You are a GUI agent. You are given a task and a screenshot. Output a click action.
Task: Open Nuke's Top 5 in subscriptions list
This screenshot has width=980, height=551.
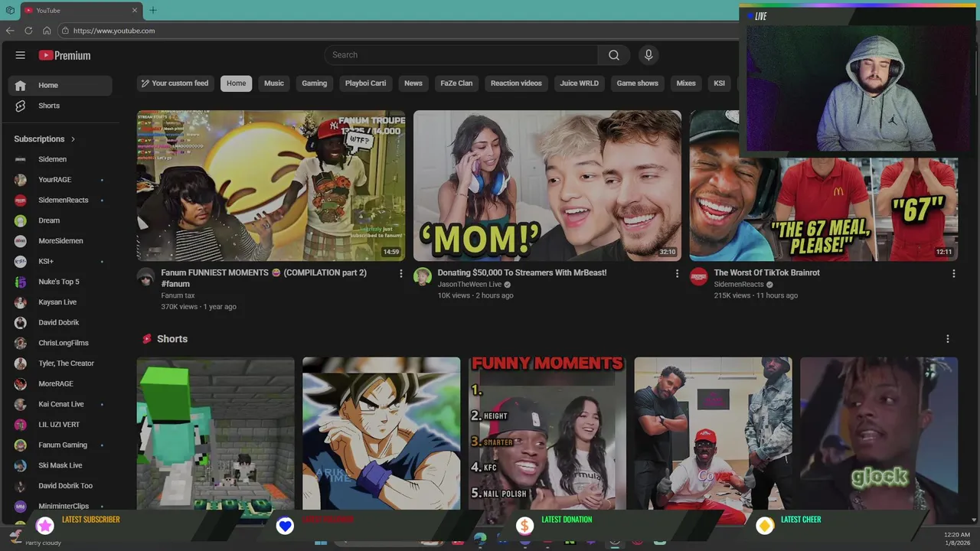pos(60,282)
